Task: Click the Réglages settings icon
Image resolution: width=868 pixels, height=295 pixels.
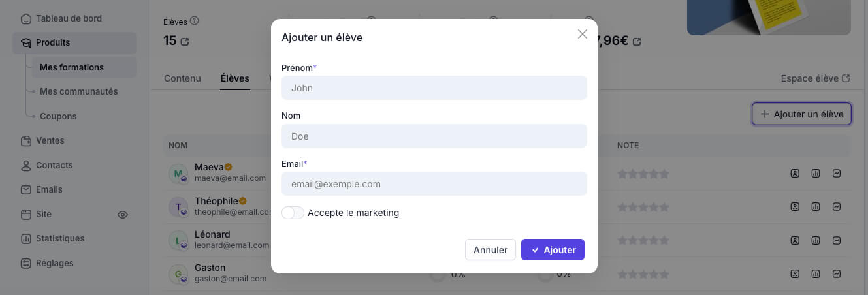Action: click(x=26, y=263)
